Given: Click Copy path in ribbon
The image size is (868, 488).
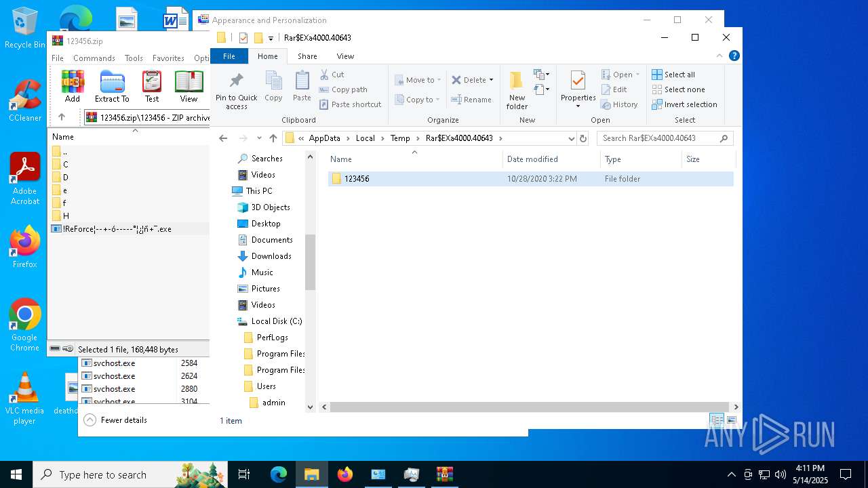Looking at the screenshot, I should coord(343,89).
